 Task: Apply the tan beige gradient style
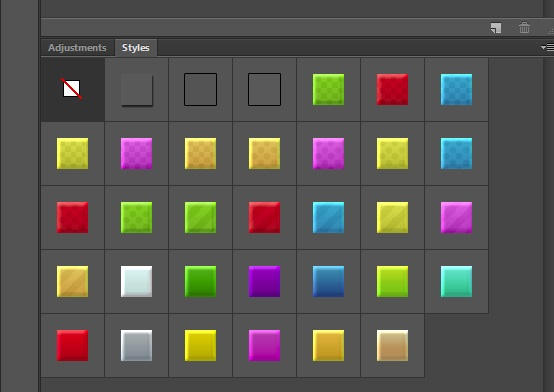[392, 345]
